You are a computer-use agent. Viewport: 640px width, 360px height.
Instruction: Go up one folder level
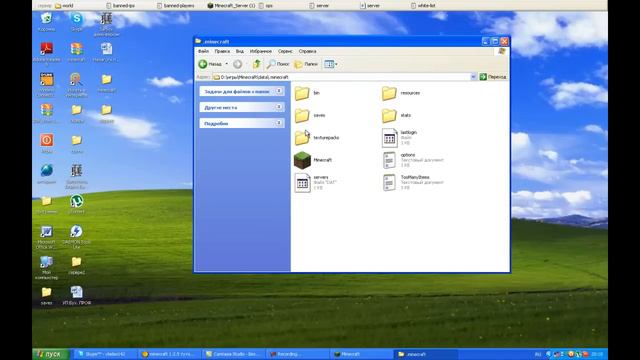pos(256,64)
